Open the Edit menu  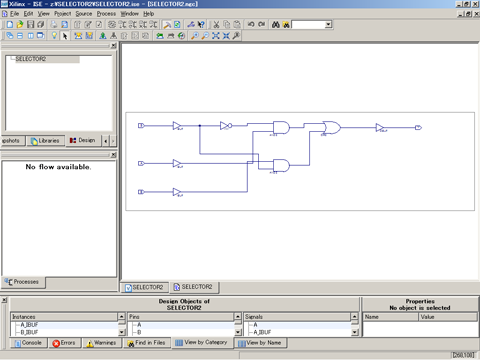click(x=28, y=14)
